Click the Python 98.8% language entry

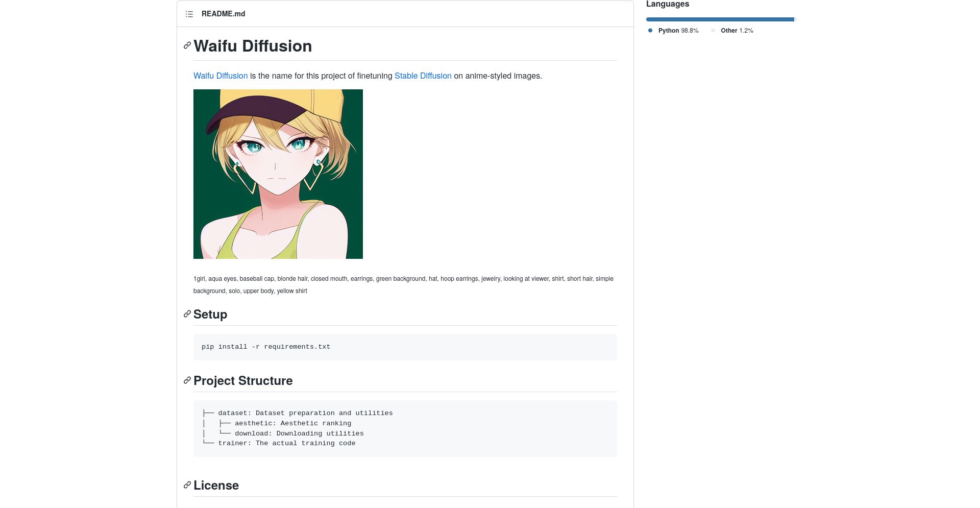[x=678, y=31]
